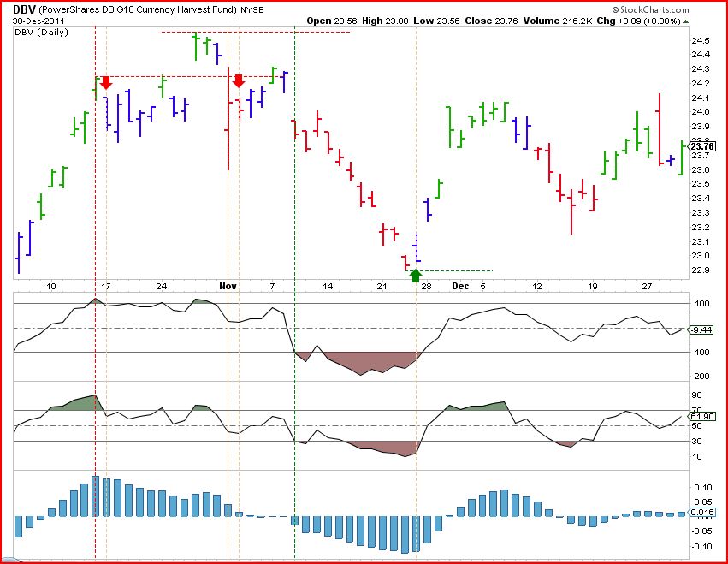Click the 23.0 price axis label
The width and height of the screenshot is (728, 564).
(700, 256)
